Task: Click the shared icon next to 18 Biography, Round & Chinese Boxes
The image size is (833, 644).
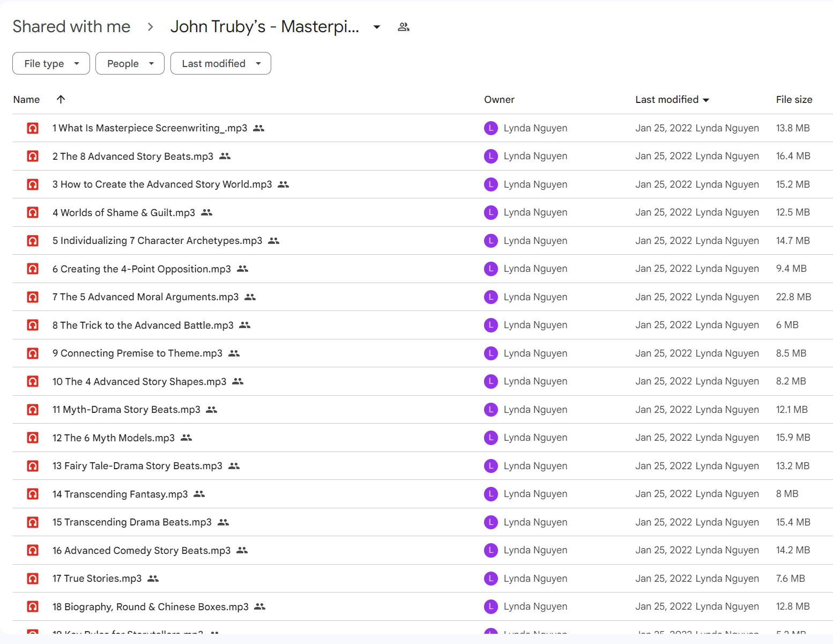Action: [x=260, y=606]
